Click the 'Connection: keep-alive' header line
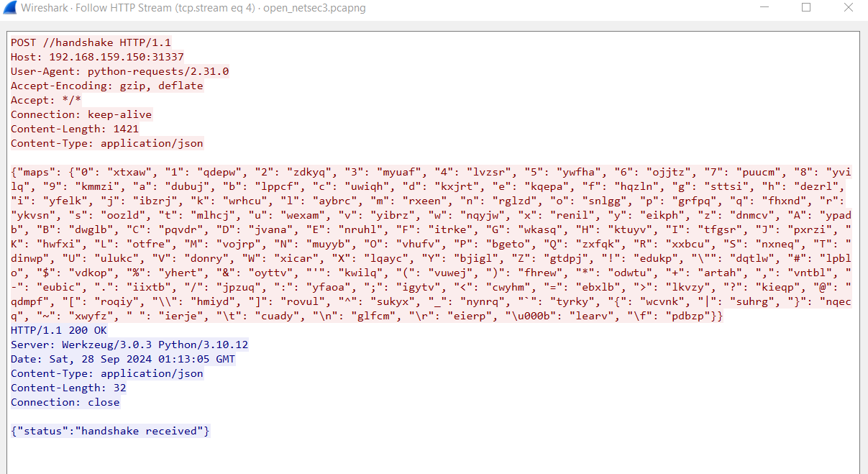This screenshot has width=868, height=474. pyautogui.click(x=81, y=114)
